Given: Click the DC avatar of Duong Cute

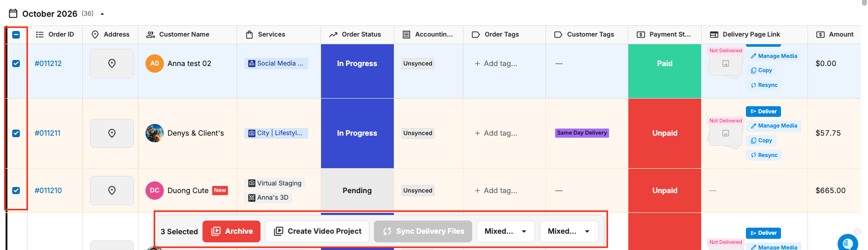Looking at the screenshot, I should point(155,191).
